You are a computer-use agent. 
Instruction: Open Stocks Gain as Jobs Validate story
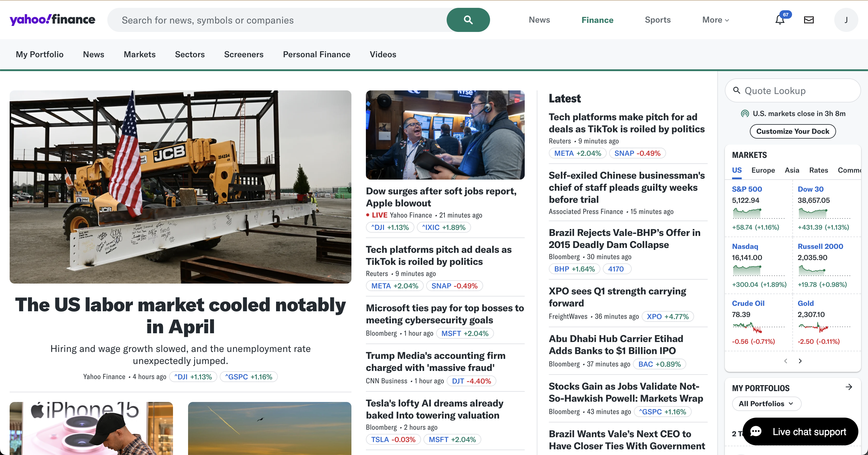pos(626,392)
